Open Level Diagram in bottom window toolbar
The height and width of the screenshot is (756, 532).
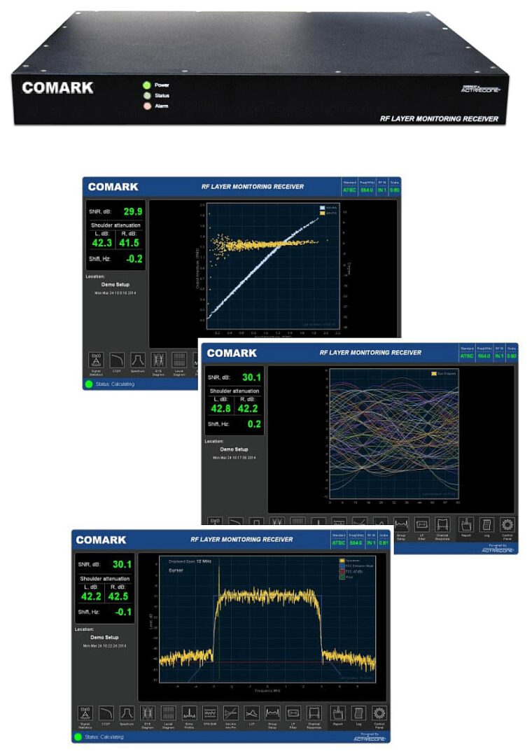168,713
